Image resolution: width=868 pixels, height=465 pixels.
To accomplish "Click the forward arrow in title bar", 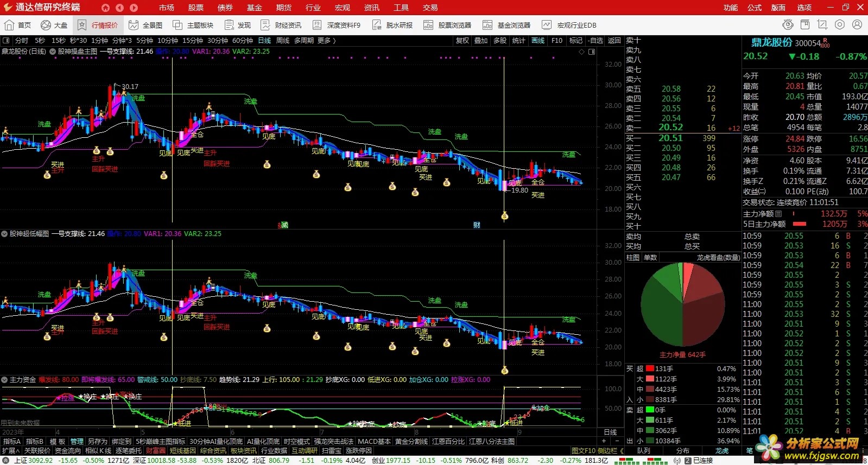I will click(x=134, y=8).
